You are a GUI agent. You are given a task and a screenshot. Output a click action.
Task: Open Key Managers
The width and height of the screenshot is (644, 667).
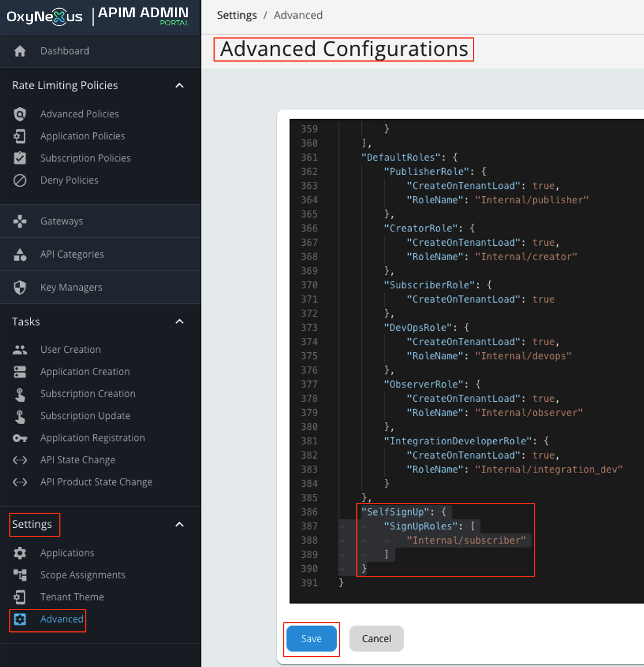71,288
